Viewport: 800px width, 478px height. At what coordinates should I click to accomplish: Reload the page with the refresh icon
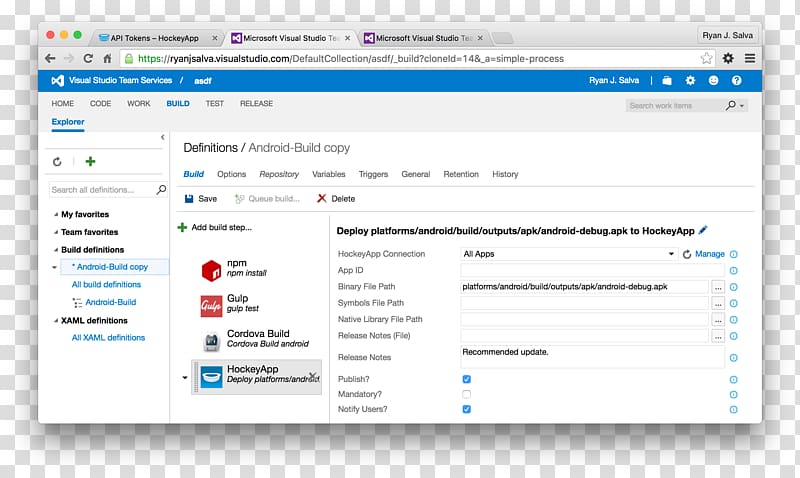click(x=88, y=59)
